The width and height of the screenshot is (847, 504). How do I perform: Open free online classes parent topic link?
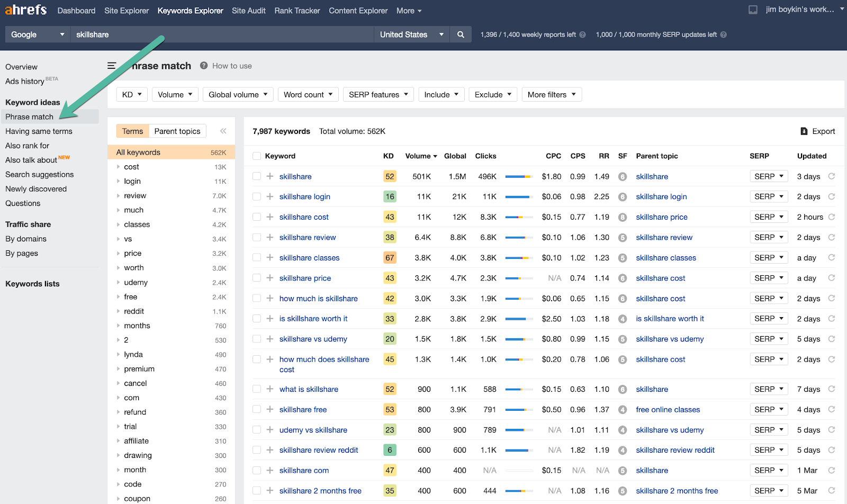(x=668, y=409)
